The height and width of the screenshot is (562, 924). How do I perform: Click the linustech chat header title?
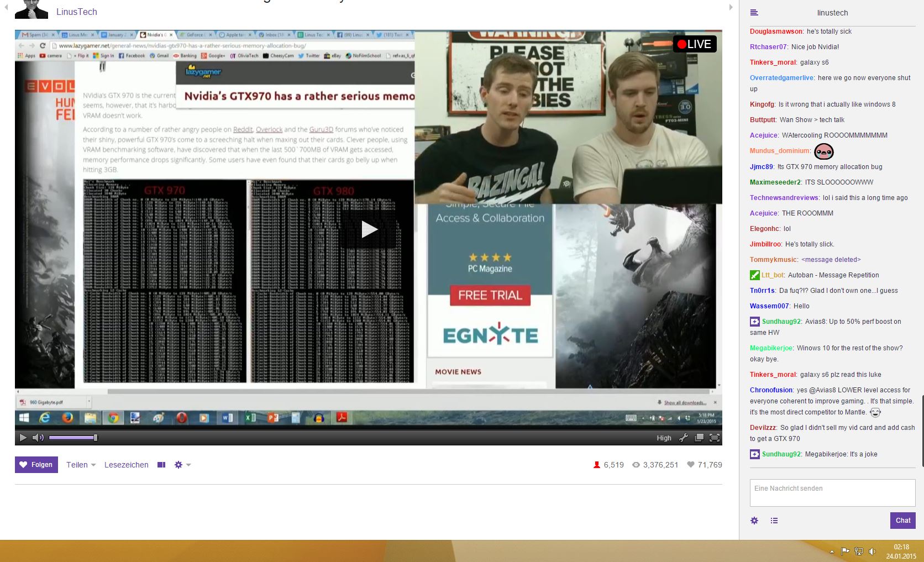click(x=832, y=13)
